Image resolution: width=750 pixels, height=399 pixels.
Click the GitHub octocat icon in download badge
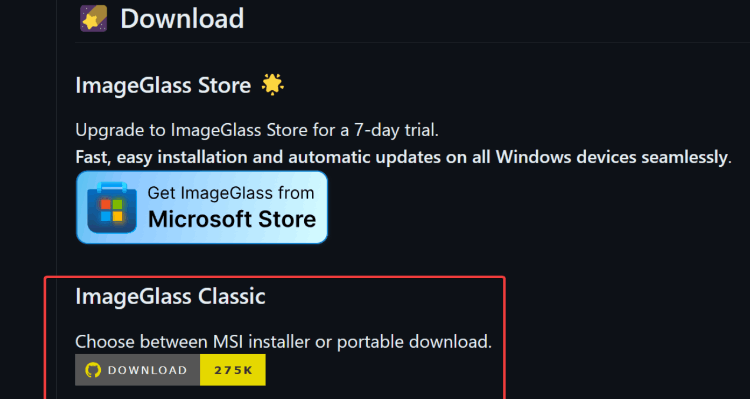93,370
